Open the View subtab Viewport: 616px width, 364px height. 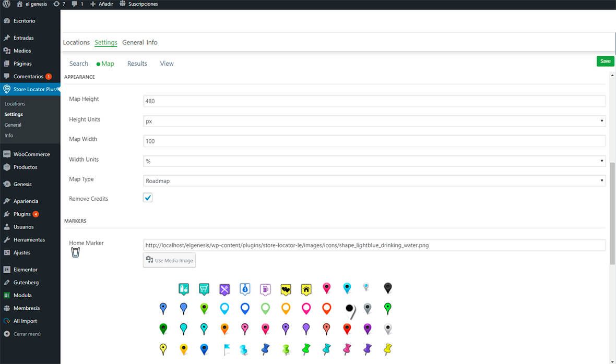click(x=167, y=64)
